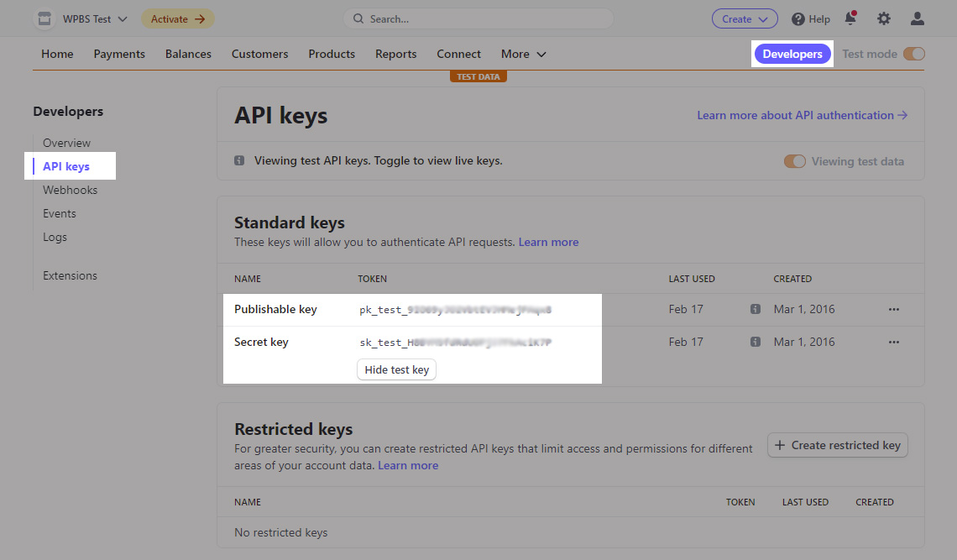Open the Create dropdown button
The height and width of the screenshot is (560, 957).
click(x=745, y=18)
